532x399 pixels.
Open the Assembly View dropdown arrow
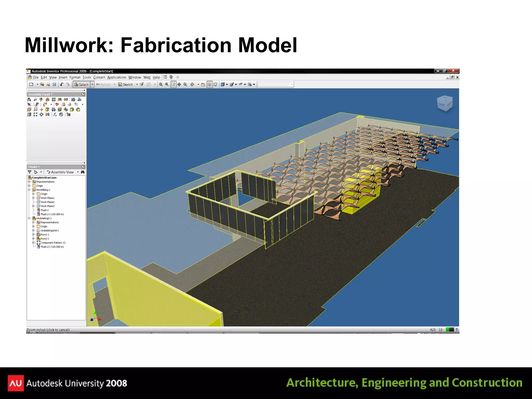coord(78,172)
